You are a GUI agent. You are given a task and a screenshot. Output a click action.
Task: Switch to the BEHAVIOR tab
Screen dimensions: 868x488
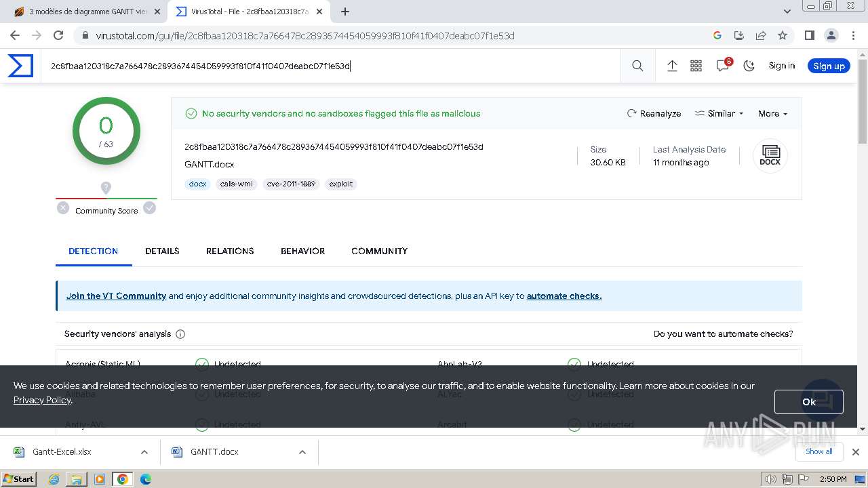pyautogui.click(x=302, y=251)
